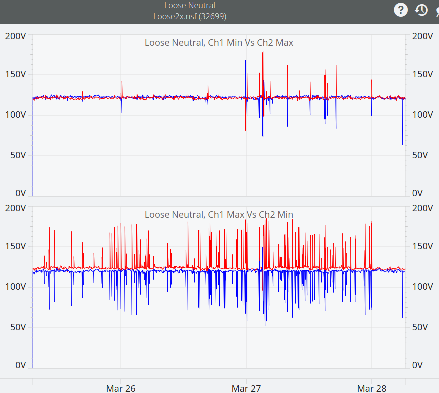This screenshot has height=393, width=439.
Task: Click the 'Loose Neutral' header title
Action: pos(190,5)
